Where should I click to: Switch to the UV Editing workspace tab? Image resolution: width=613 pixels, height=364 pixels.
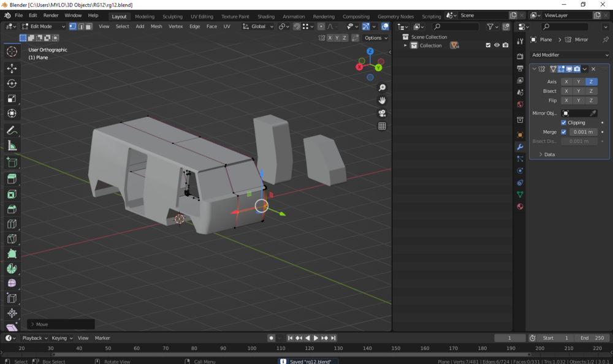click(202, 17)
